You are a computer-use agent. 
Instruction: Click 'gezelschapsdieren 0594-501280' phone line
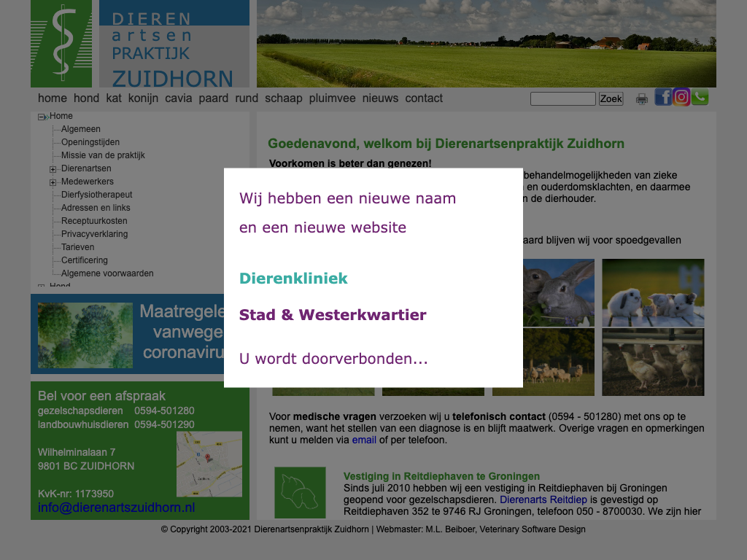click(x=116, y=411)
